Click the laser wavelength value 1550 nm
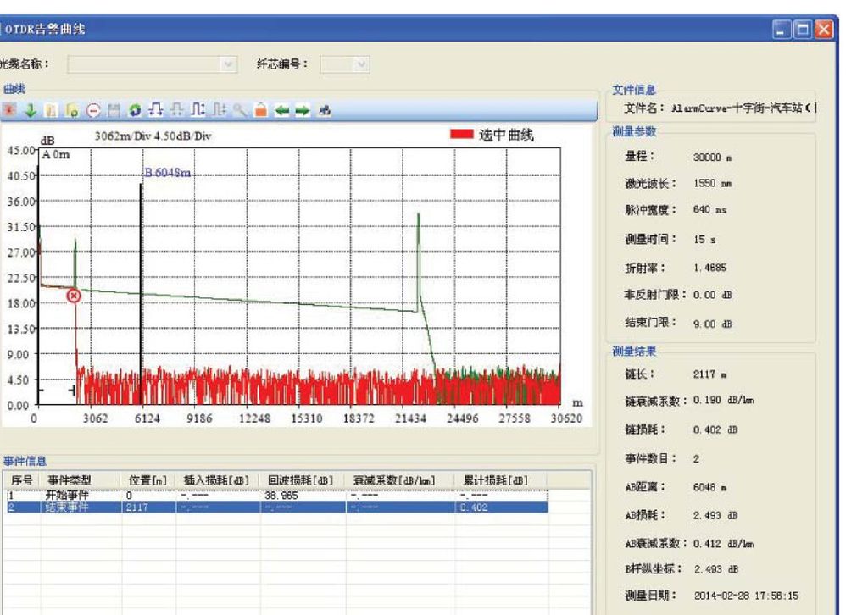 [712, 183]
